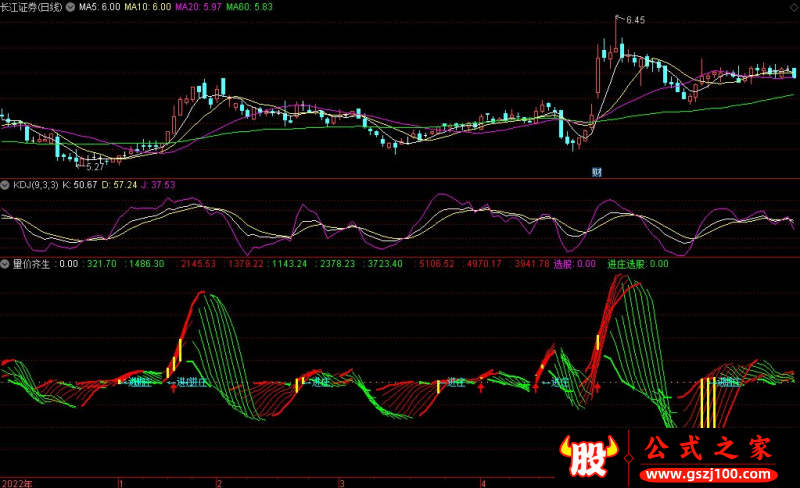Click the 6.45 high price marker
Image resolution: width=800 pixels, height=488 pixels.
tap(635, 20)
